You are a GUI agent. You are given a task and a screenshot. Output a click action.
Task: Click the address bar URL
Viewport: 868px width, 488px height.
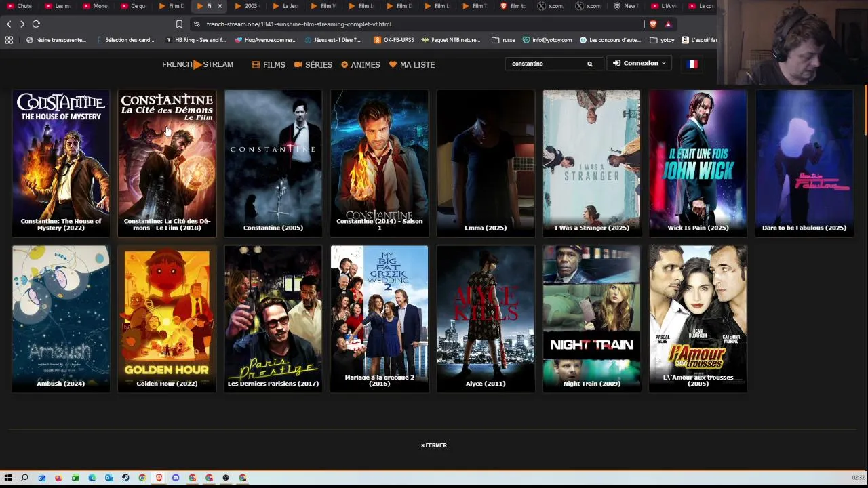[x=299, y=24]
